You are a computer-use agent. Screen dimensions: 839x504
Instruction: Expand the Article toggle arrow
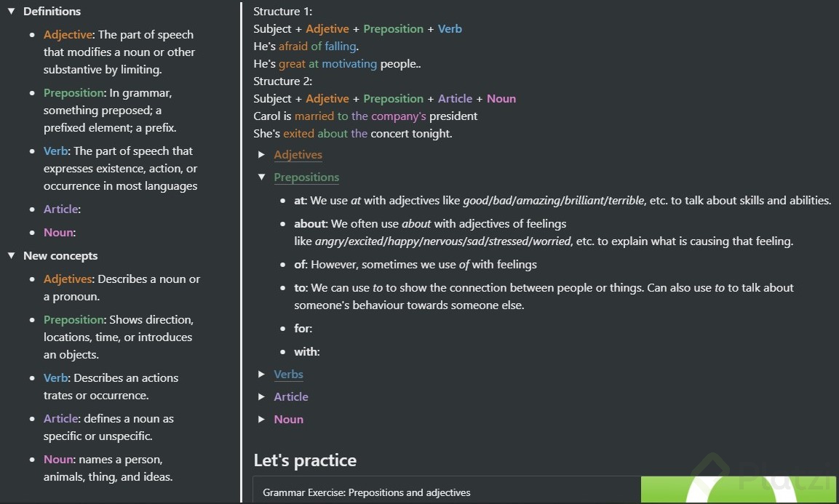262,397
